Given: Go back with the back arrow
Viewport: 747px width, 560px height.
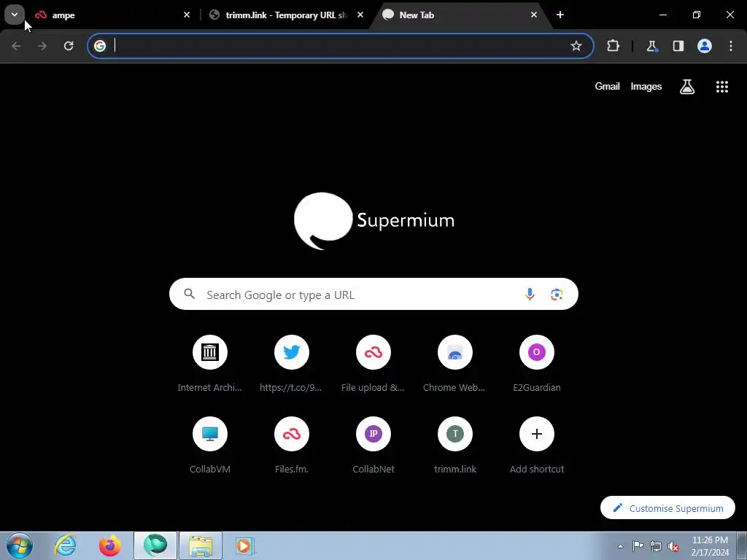Looking at the screenshot, I should click(16, 46).
